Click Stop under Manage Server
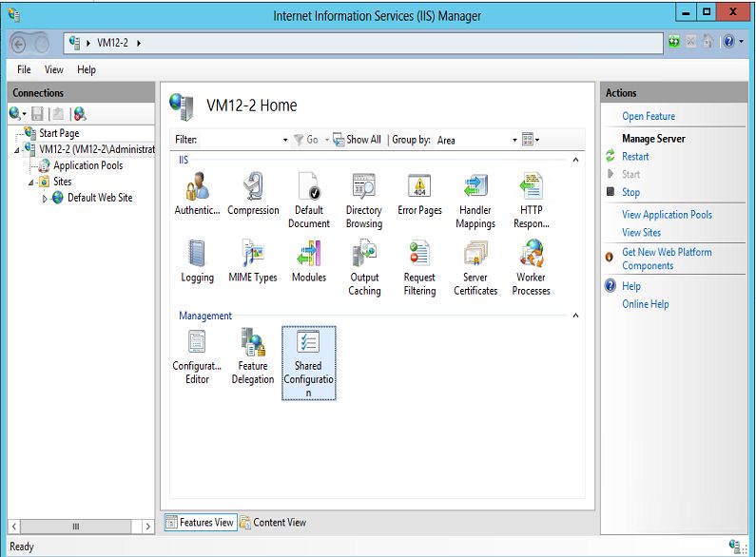756x557 pixels. [x=630, y=192]
